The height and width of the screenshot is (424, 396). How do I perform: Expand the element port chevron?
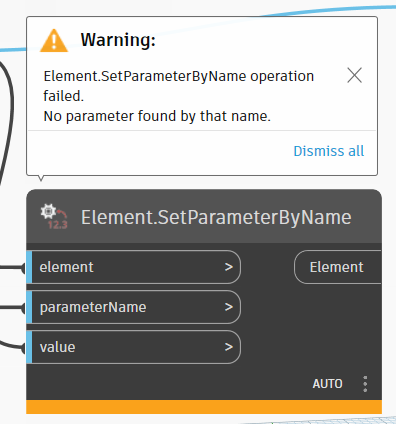pyautogui.click(x=229, y=267)
